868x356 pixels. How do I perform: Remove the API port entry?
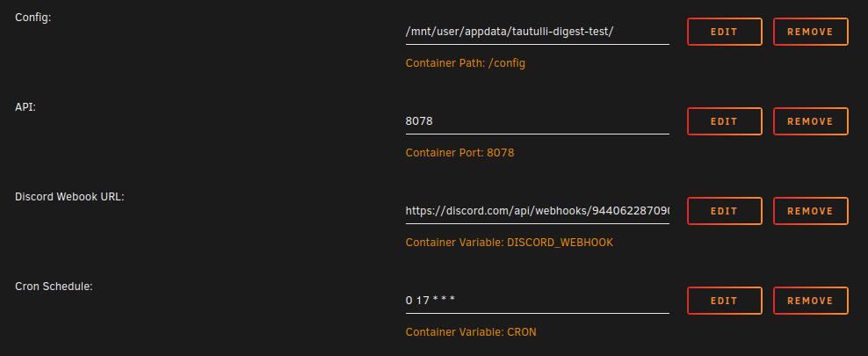[810, 121]
